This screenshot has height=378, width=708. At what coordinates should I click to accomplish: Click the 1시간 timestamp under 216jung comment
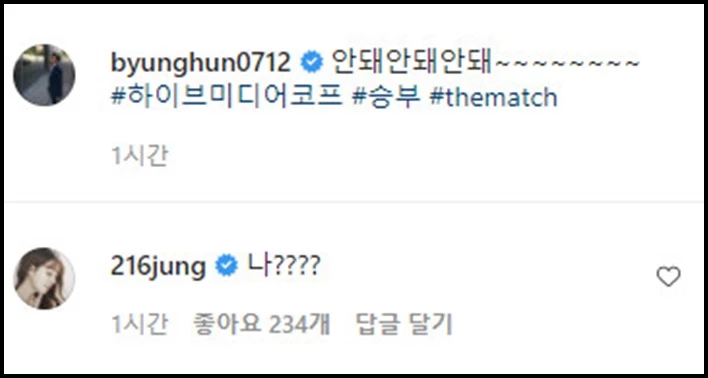click(x=140, y=324)
